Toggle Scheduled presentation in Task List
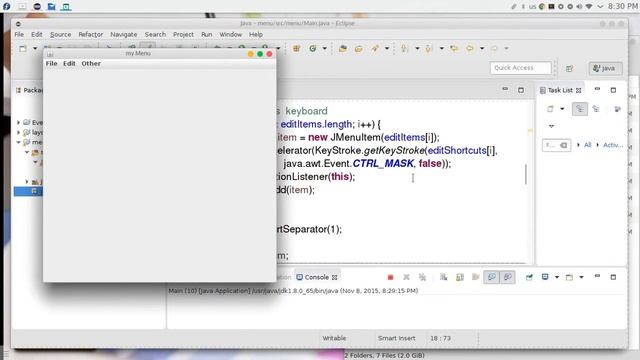The width and height of the screenshot is (640, 360). click(x=596, y=109)
